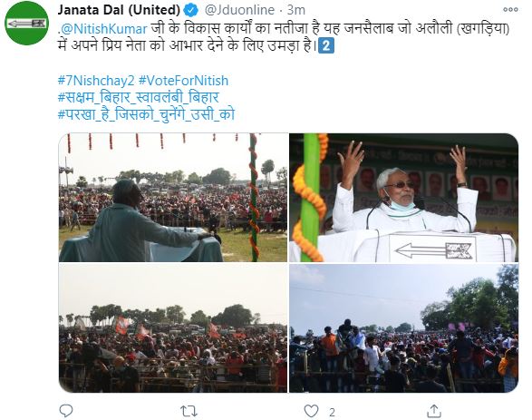Open hashtag #7Nishchay2
532x420 pixels.
[96, 81]
